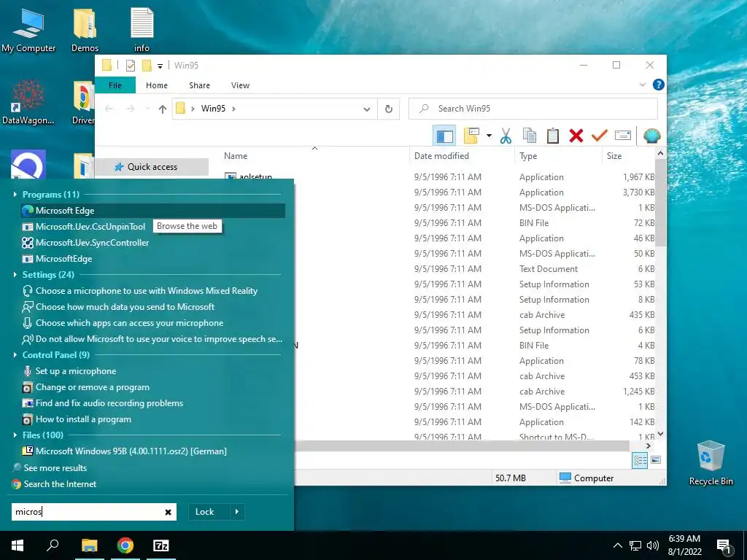Click the red X Delete icon

[576, 136]
